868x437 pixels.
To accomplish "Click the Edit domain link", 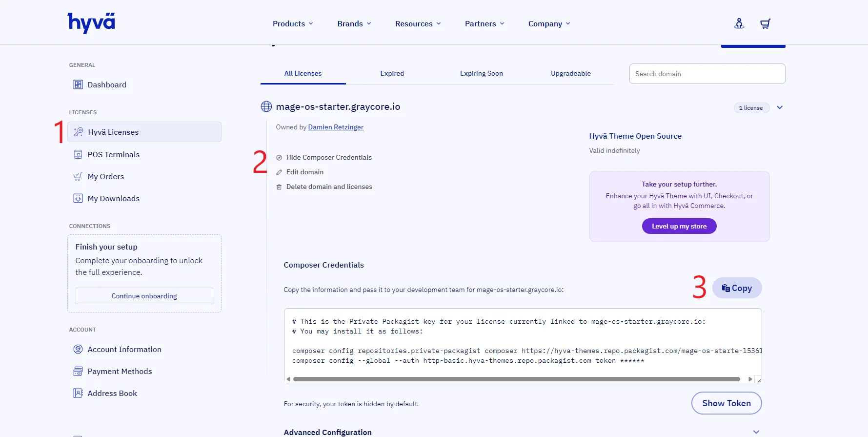I will [x=305, y=172].
